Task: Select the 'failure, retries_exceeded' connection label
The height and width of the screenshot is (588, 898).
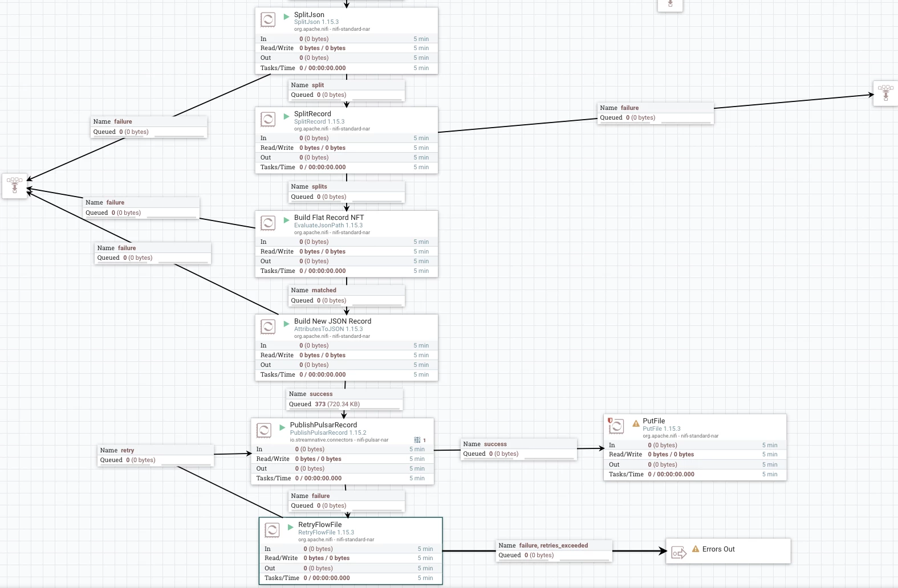Action: tap(554, 550)
